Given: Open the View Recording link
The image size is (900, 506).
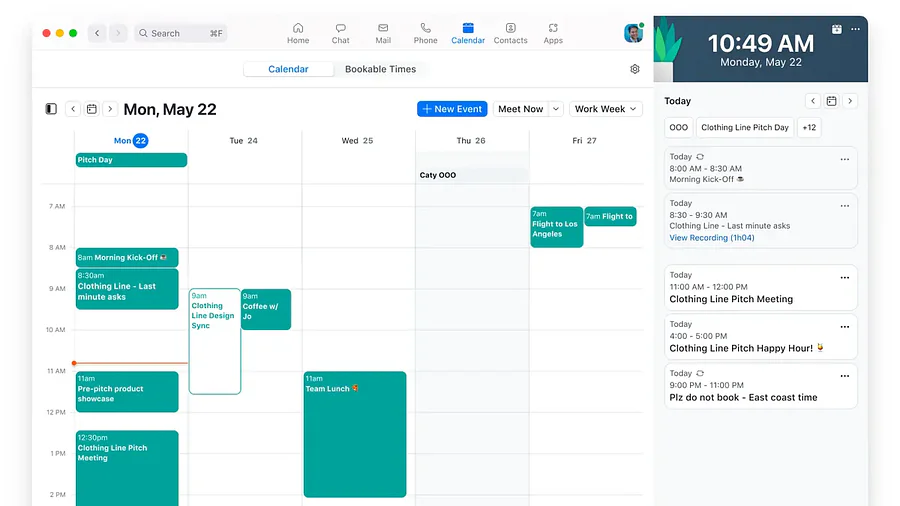Looking at the screenshot, I should 712,238.
